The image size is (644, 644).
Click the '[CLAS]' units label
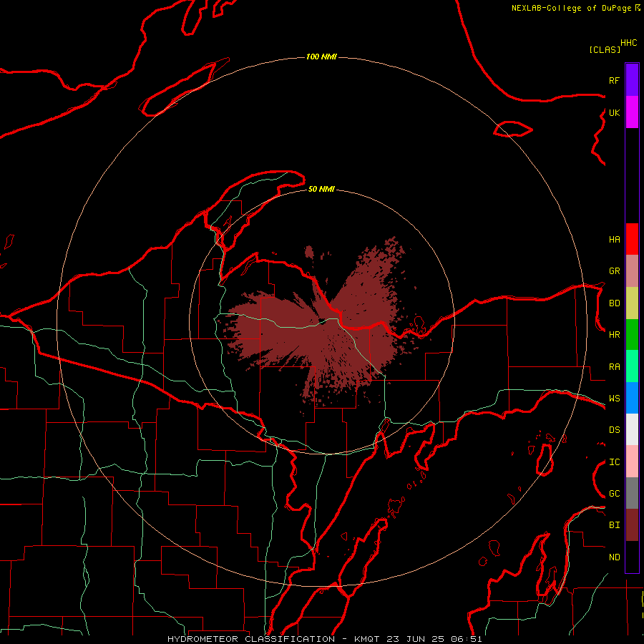(605, 49)
